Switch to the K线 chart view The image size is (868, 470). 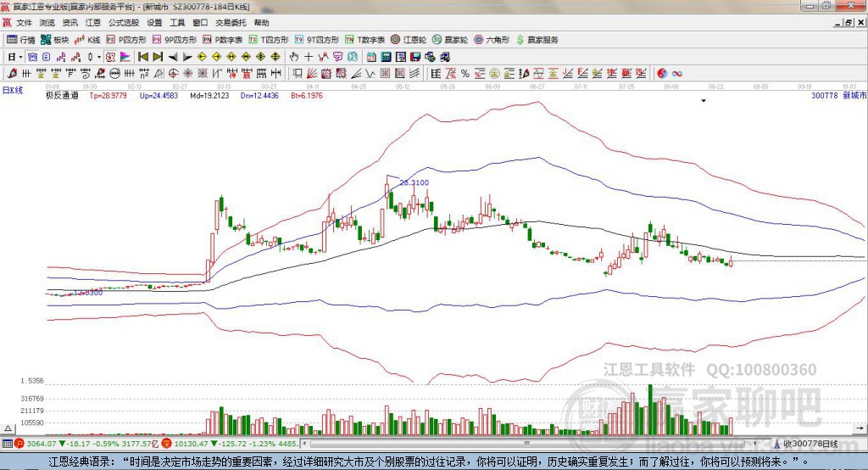[87, 40]
